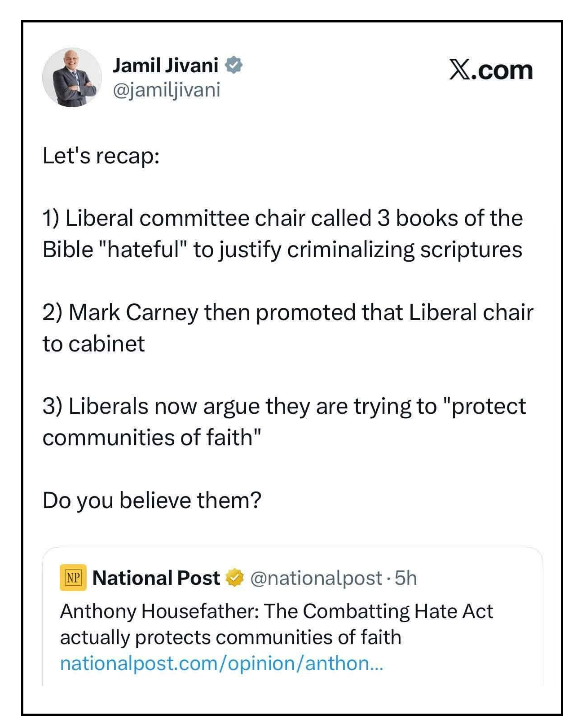The image size is (586, 728).
Task: Click the Anthony Housefather headline text
Action: pyautogui.click(x=276, y=611)
